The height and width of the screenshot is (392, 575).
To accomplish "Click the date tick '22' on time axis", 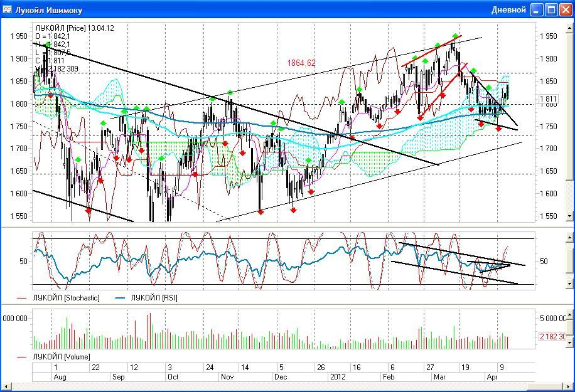I will 95,368.
